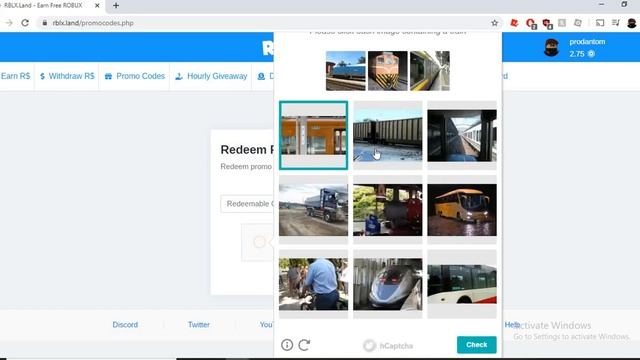Refresh the captcha challenge images
The width and height of the screenshot is (640, 360).
tap(304, 345)
